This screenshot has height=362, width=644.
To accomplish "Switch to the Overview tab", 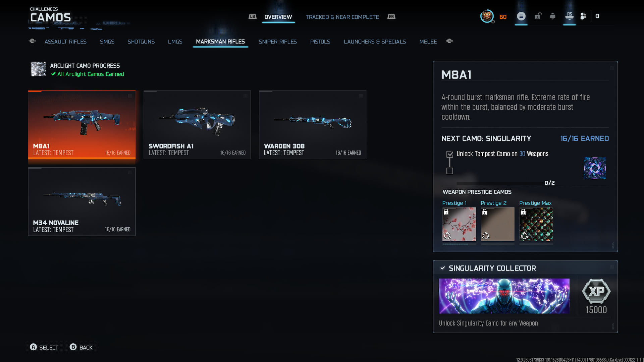I will 278,17.
